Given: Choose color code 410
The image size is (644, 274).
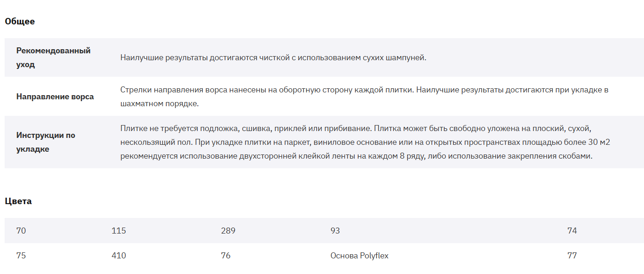Looking at the screenshot, I should (x=119, y=256).
